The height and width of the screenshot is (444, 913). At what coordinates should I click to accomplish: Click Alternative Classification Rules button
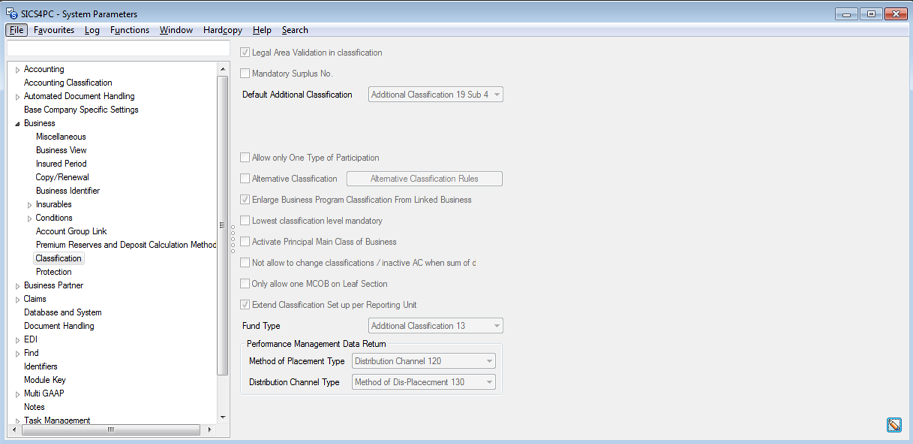[424, 179]
